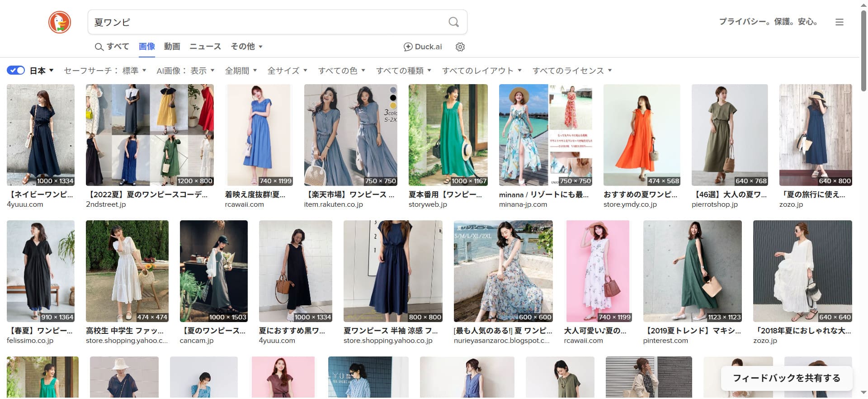Click the pinterest.com source text
The height and width of the screenshot is (399, 868).
click(665, 341)
